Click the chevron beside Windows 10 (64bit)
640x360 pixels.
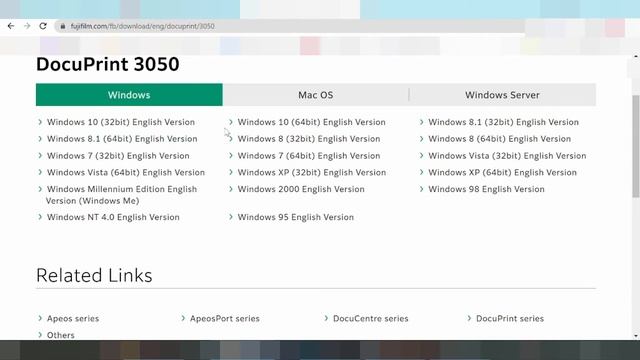[x=231, y=122]
